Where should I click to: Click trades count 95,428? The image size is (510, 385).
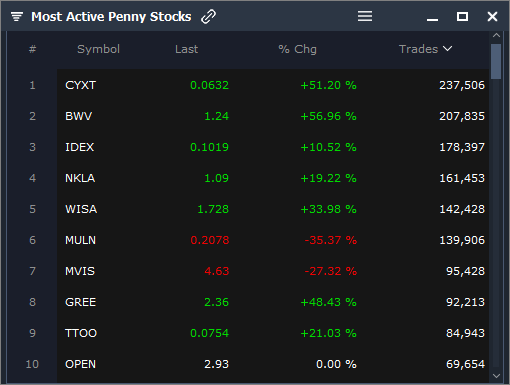tap(466, 271)
